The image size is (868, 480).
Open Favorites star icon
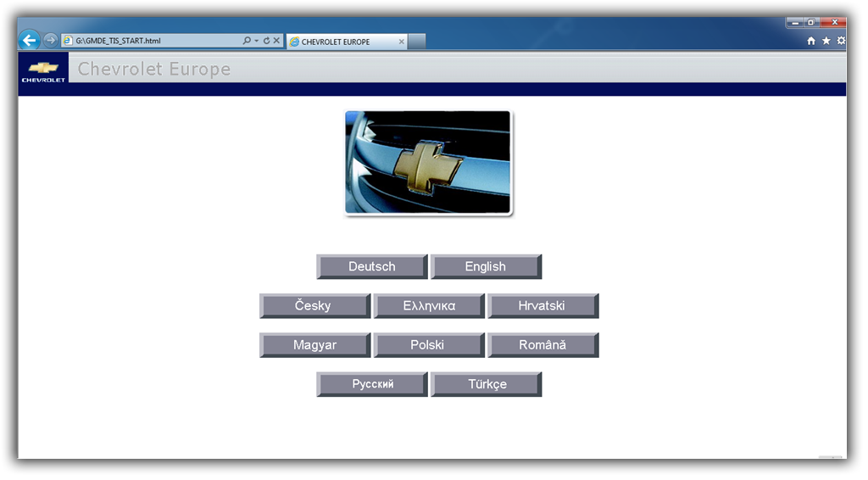826,41
